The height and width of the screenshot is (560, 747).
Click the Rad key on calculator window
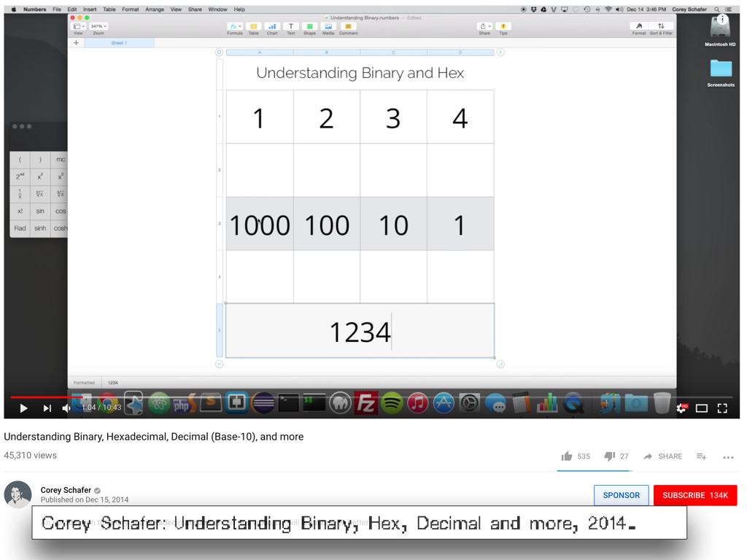(x=20, y=228)
